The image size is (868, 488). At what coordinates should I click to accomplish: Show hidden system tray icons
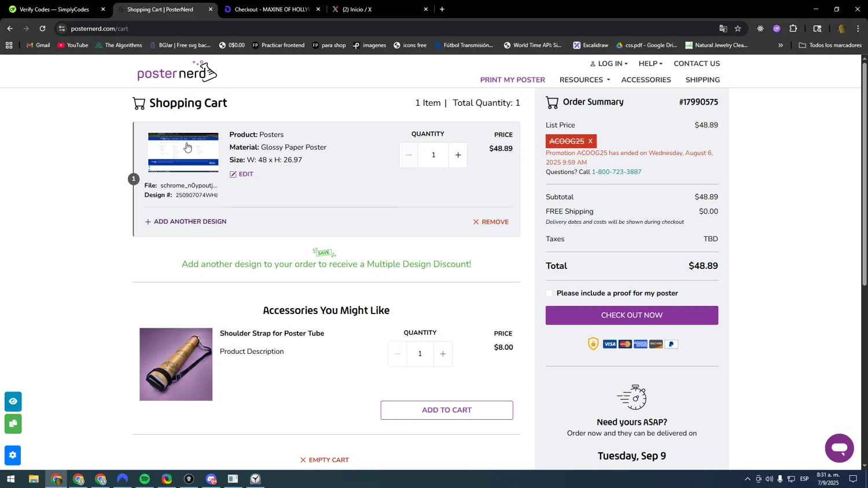(747, 479)
